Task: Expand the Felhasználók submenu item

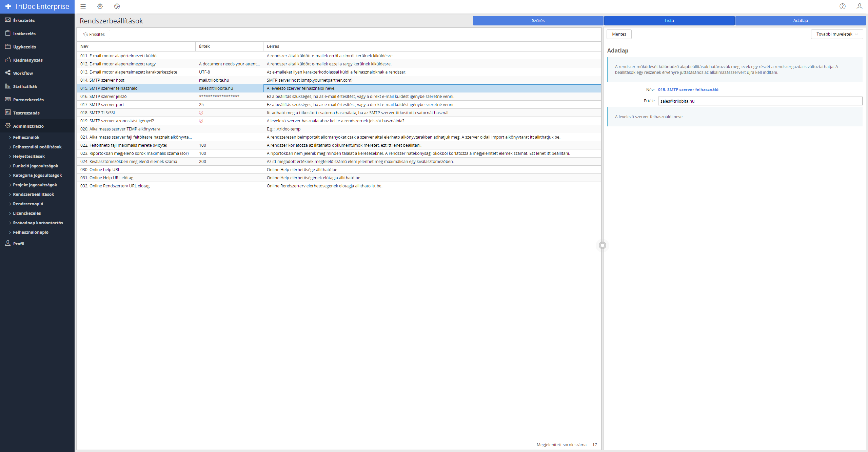Action: click(x=26, y=137)
